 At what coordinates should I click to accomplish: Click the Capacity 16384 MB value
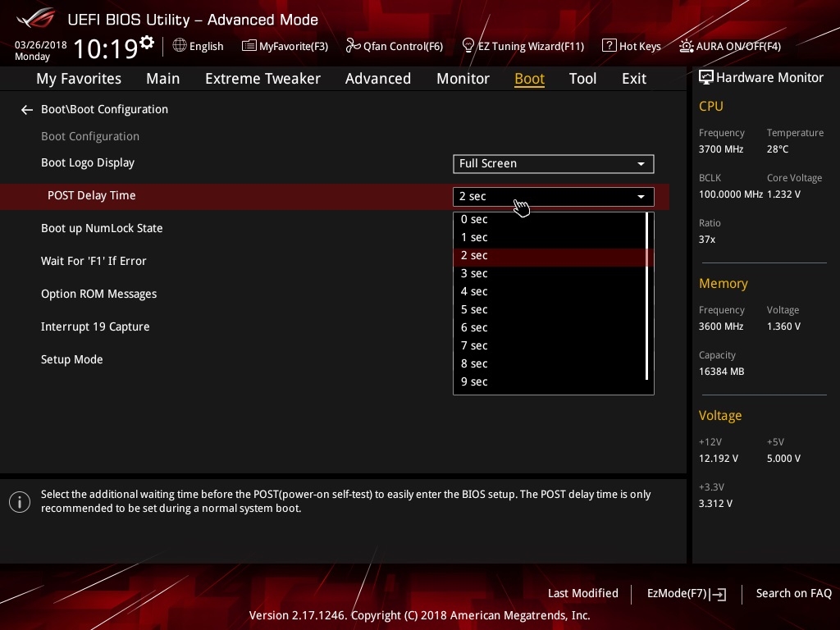click(x=722, y=372)
